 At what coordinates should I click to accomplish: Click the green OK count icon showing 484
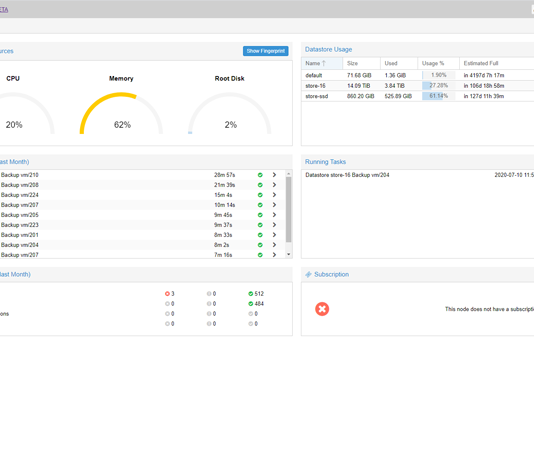[x=251, y=304]
